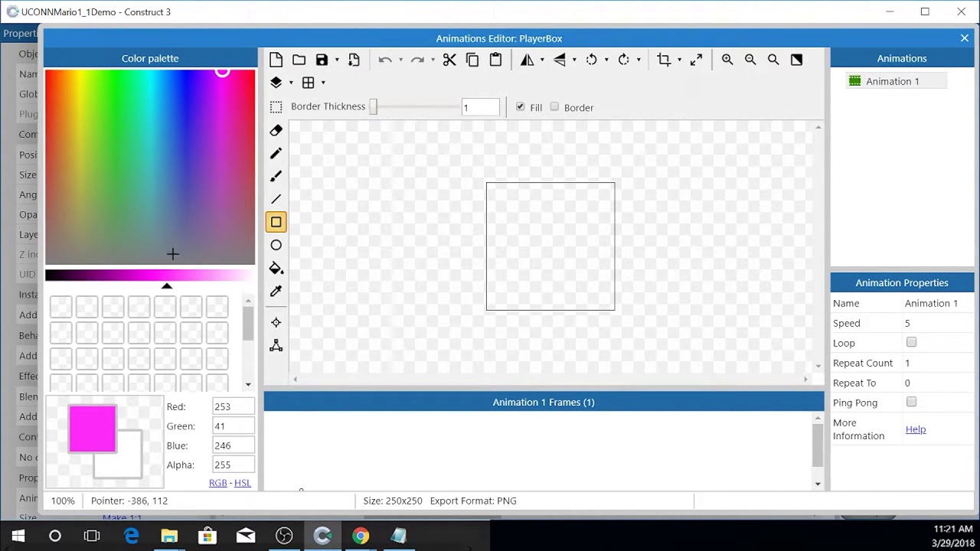
Task: Select the Pencil tool
Action: point(276,153)
